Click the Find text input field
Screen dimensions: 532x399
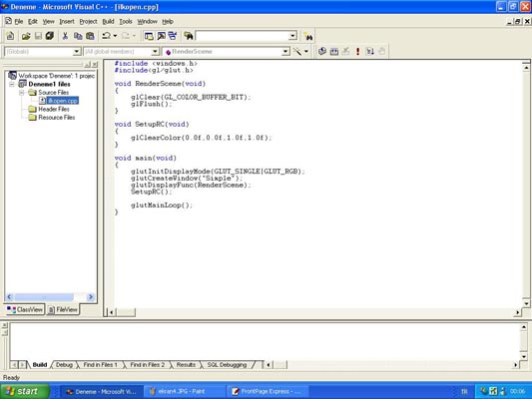click(x=243, y=36)
